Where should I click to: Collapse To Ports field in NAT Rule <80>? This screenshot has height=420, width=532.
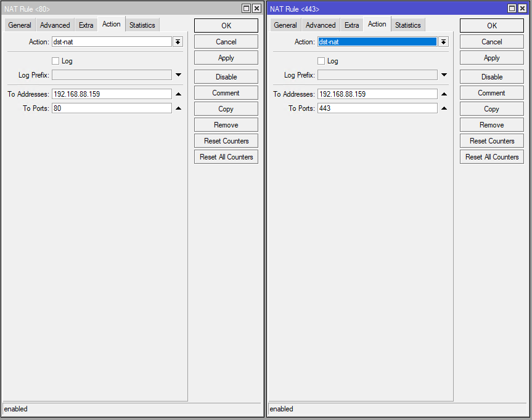(x=179, y=108)
